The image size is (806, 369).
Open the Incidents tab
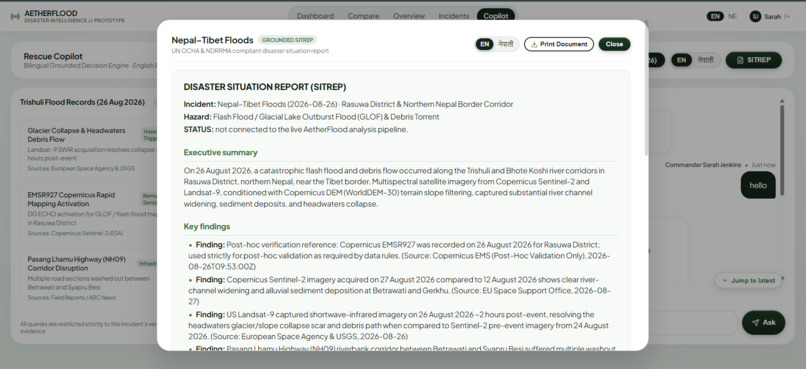pos(454,16)
